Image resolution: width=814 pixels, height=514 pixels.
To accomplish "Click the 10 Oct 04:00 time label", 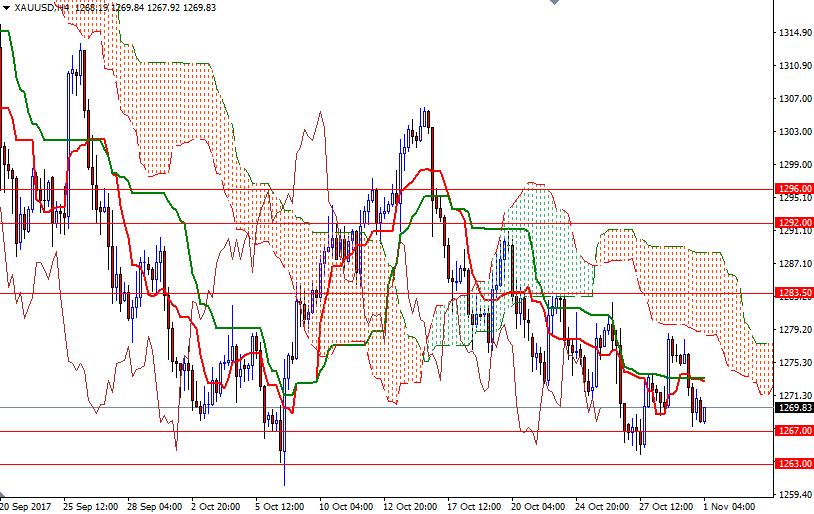I will click(345, 506).
